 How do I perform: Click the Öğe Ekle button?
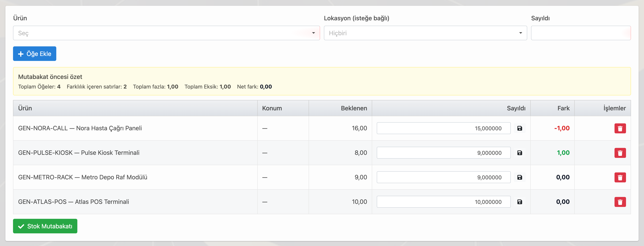click(x=35, y=54)
